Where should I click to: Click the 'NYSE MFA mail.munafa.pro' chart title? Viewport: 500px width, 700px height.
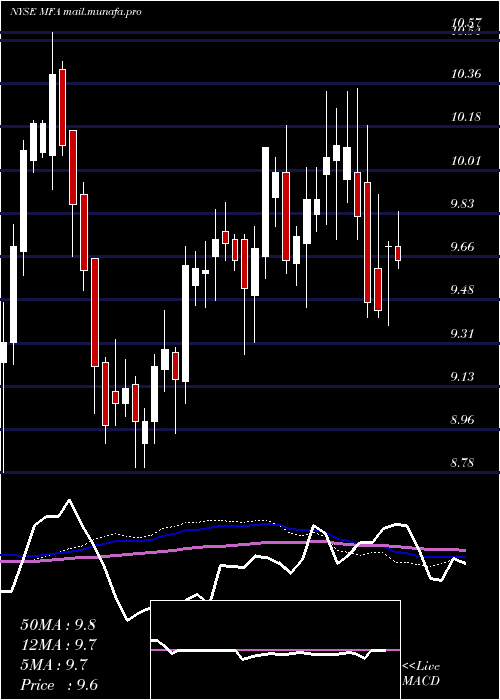click(x=76, y=12)
